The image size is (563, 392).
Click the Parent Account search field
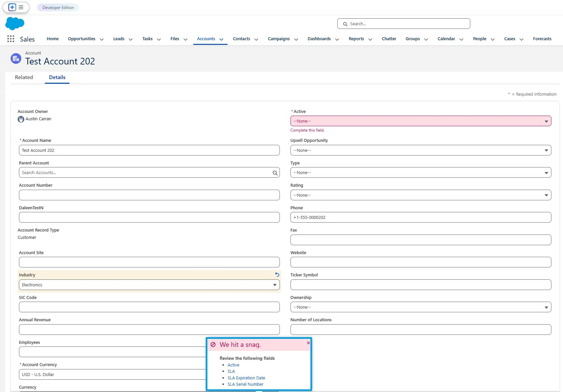point(149,172)
